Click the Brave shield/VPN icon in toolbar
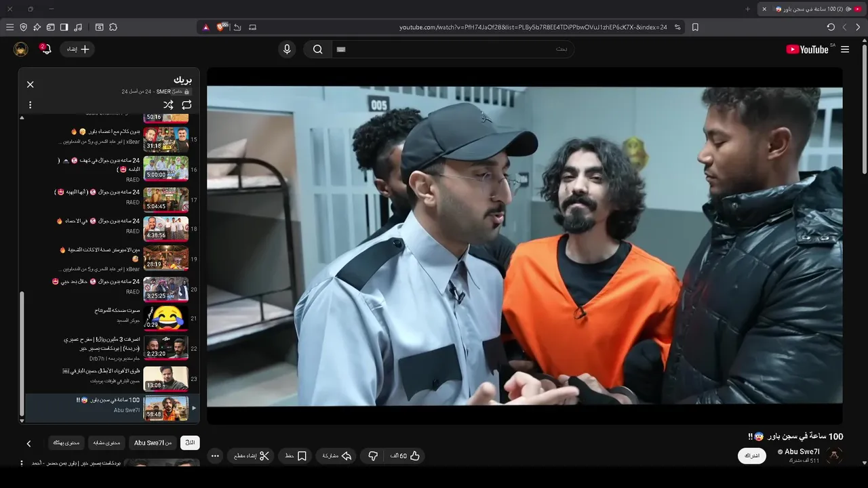This screenshot has height=488, width=868. pos(24,27)
